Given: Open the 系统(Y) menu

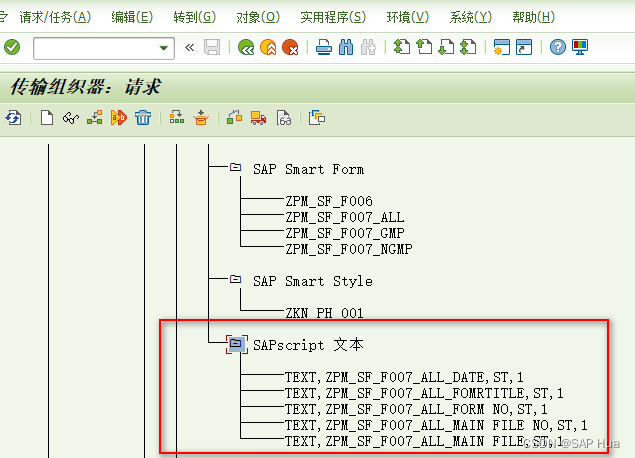Looking at the screenshot, I should point(471,17).
